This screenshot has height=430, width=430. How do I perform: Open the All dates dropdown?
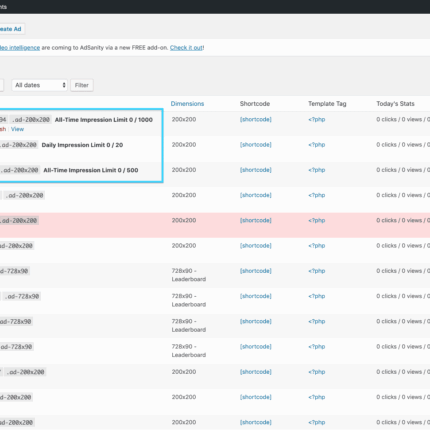40,85
